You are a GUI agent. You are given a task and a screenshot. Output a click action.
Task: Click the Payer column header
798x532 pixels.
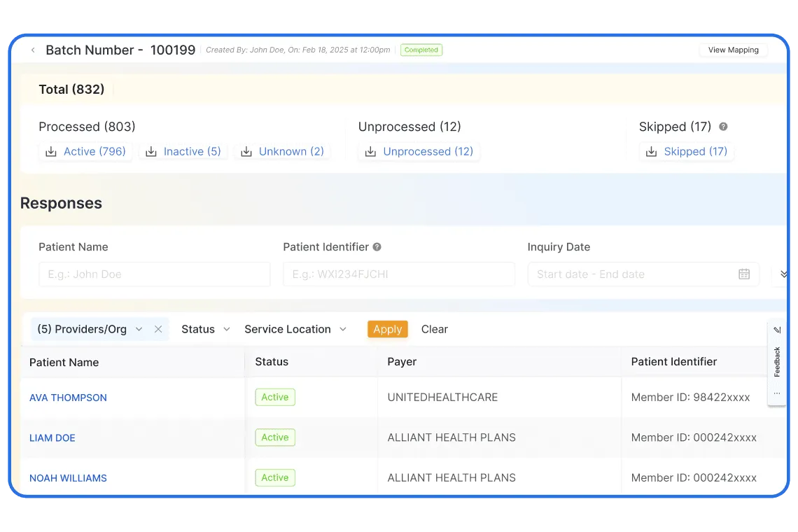[x=402, y=362]
